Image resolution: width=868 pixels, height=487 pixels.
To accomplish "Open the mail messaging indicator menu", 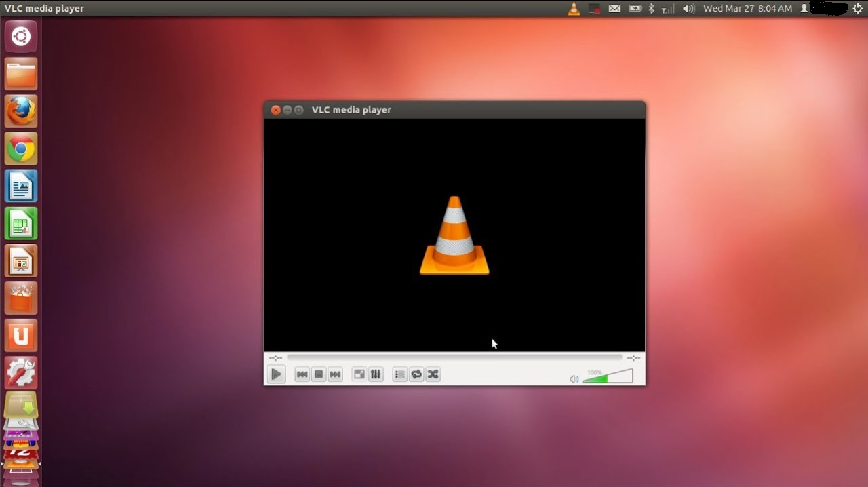I will coord(614,9).
